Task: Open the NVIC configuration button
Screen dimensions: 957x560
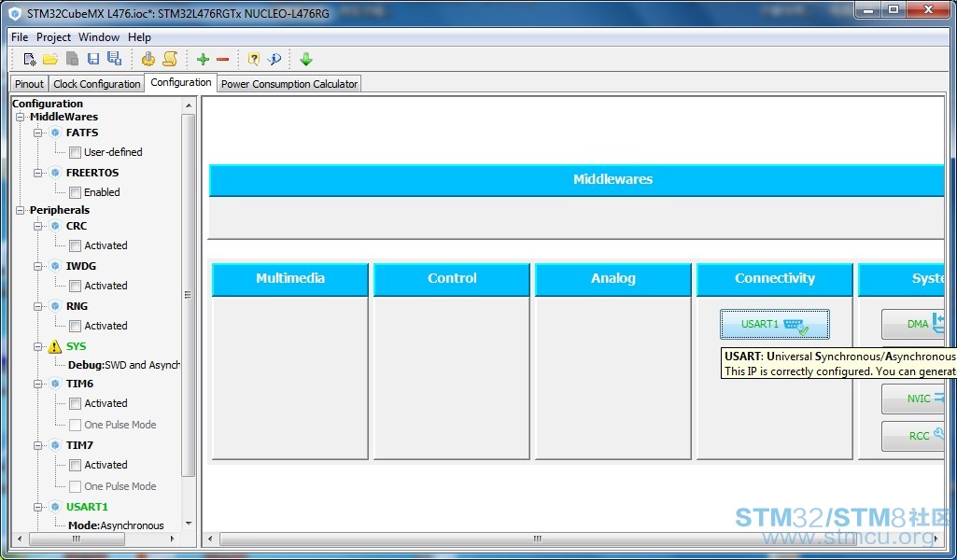Action: pyautogui.click(x=913, y=399)
